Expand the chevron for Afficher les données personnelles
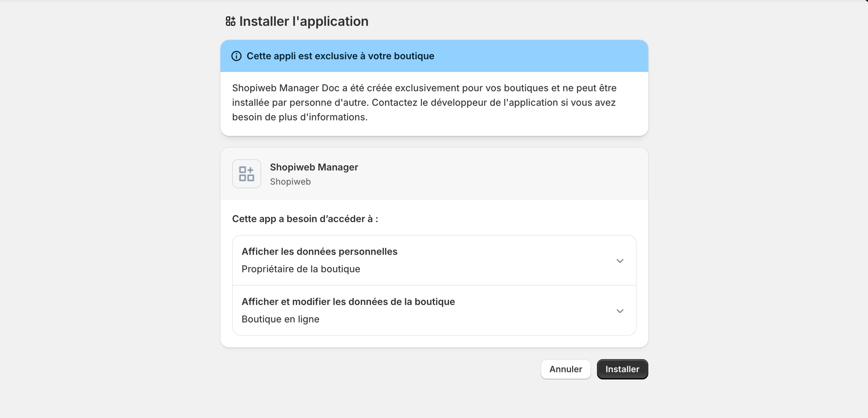 (620, 261)
